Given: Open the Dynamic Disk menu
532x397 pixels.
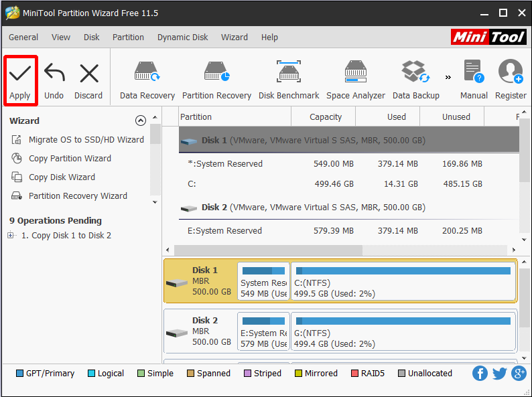Looking at the screenshot, I should (x=182, y=37).
